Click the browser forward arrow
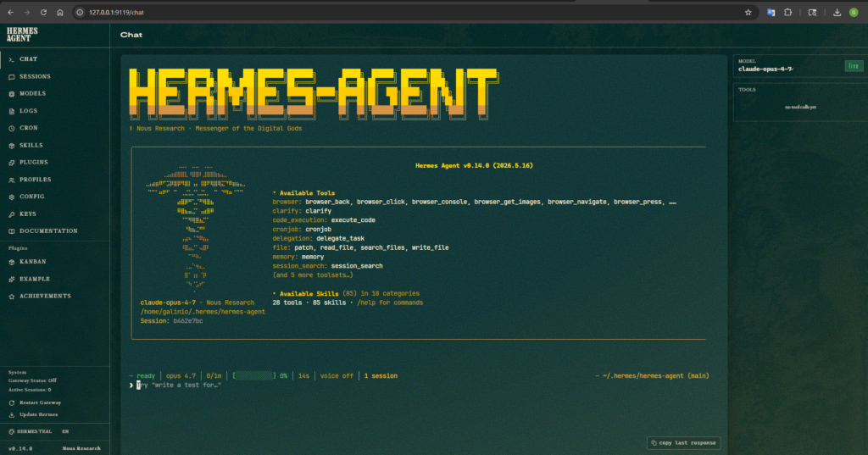Screen dimensions: 868x455 point(26,12)
